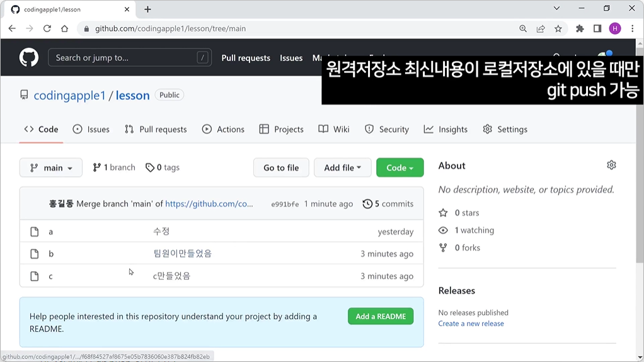The width and height of the screenshot is (644, 362).
Task: Click the repository book icon
Action: coord(24,95)
